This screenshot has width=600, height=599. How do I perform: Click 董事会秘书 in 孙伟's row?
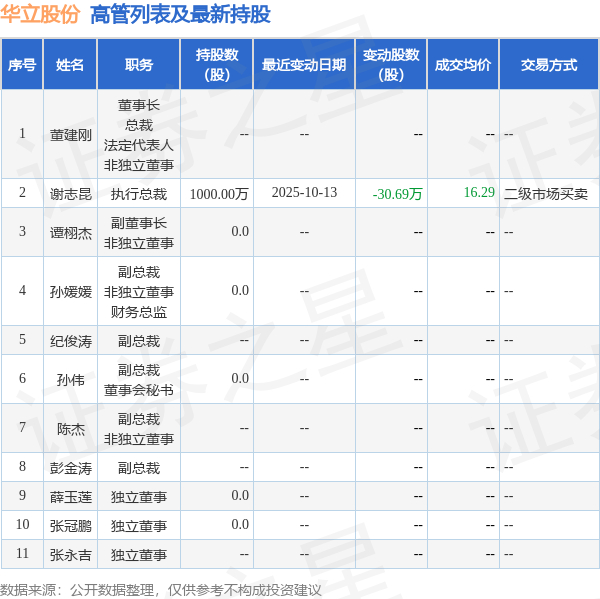tap(139, 390)
